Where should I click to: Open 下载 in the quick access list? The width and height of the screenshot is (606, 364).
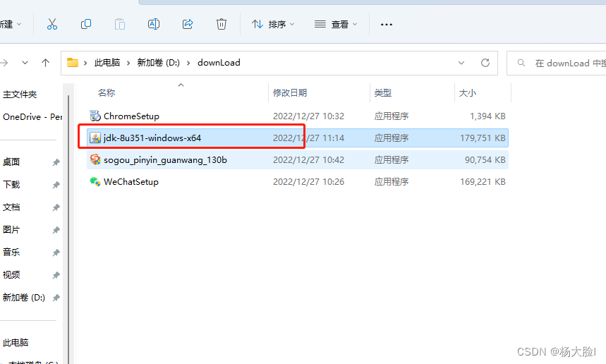pos(11,184)
